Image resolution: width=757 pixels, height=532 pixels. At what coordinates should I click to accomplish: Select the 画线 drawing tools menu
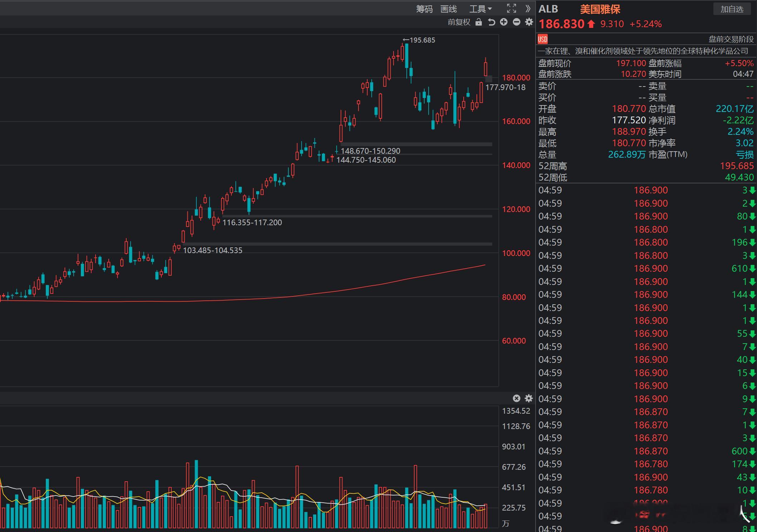click(x=449, y=9)
